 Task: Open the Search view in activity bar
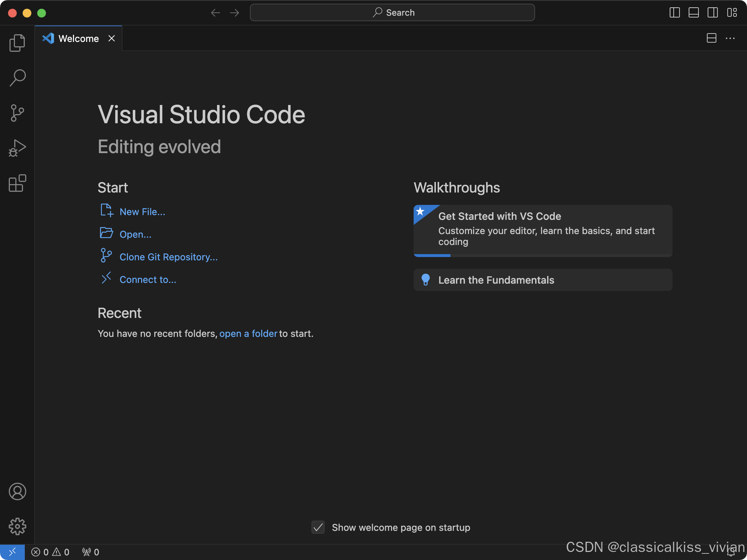(17, 78)
